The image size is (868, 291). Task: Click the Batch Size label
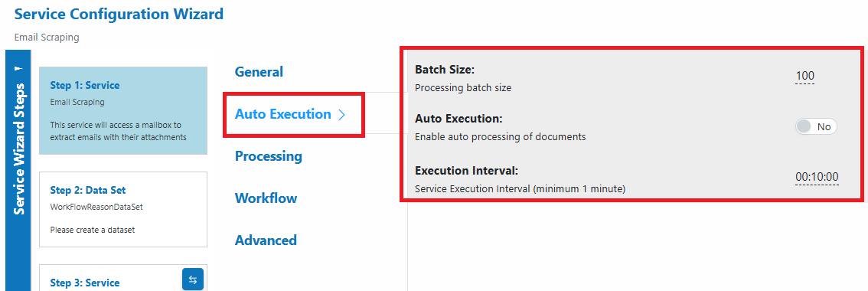pos(445,70)
